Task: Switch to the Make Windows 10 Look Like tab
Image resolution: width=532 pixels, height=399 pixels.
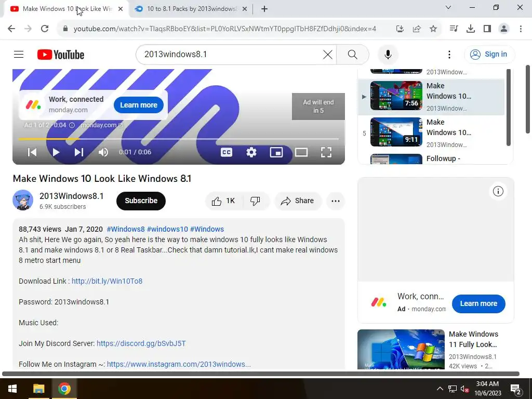Action: (x=66, y=9)
